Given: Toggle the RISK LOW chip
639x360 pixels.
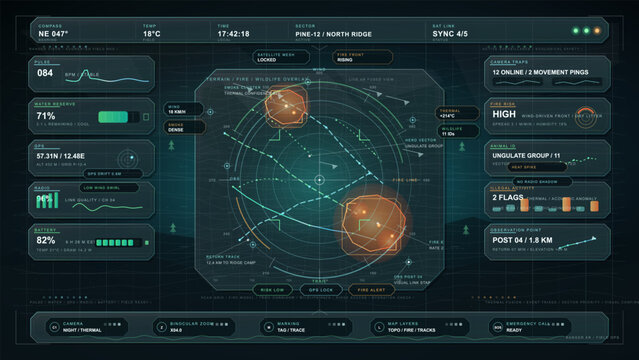Looking at the screenshot, I should click(x=272, y=290).
